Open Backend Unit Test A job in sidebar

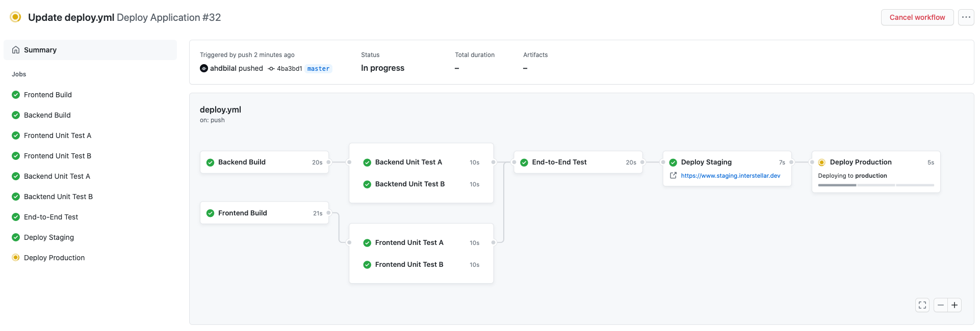(57, 176)
